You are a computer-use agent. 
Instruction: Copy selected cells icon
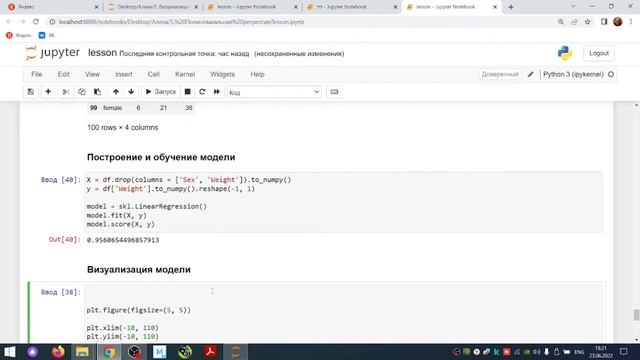coord(82,92)
